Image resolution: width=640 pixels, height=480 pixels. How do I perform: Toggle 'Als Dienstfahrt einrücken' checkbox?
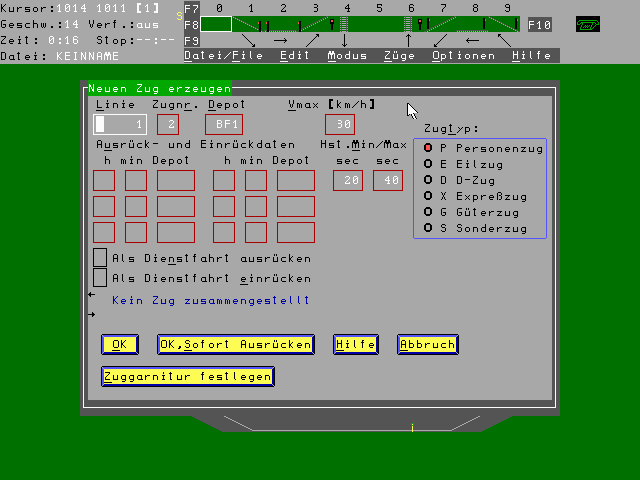pyautogui.click(x=100, y=279)
